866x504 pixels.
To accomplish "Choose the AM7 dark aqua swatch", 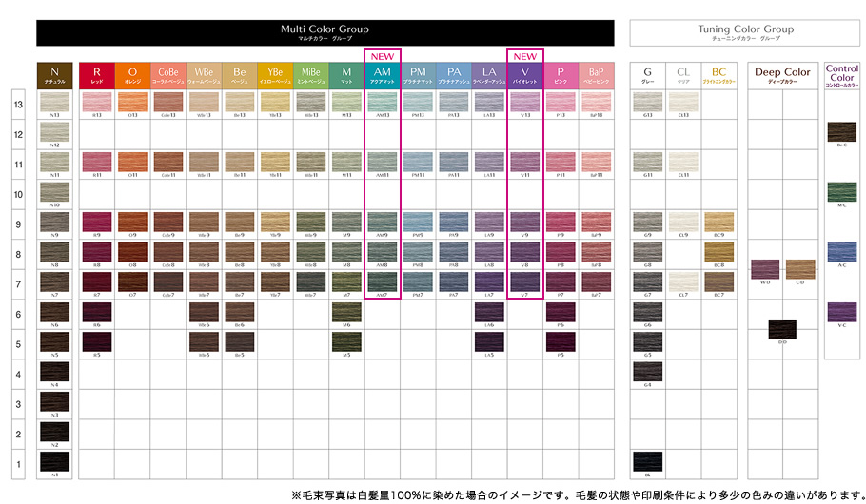I will click(382, 281).
